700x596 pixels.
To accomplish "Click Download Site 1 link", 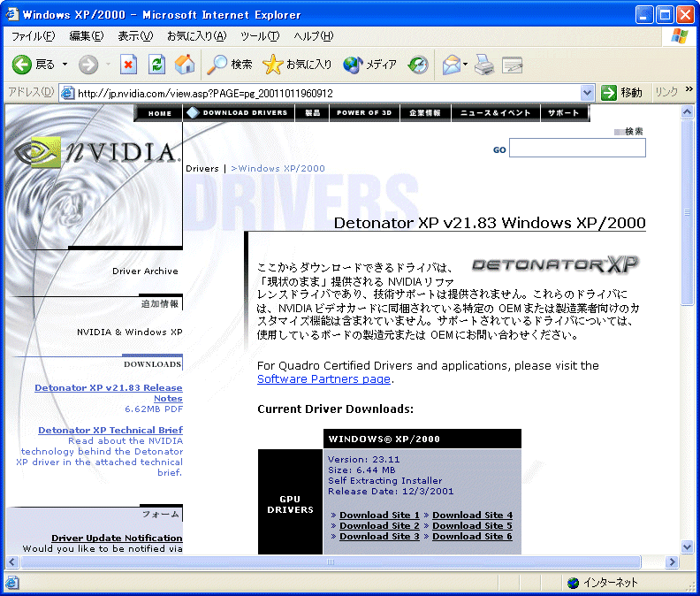I will (379, 515).
